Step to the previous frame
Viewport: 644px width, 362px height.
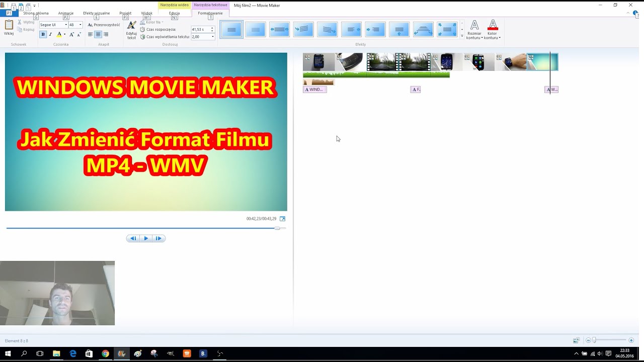(133, 238)
